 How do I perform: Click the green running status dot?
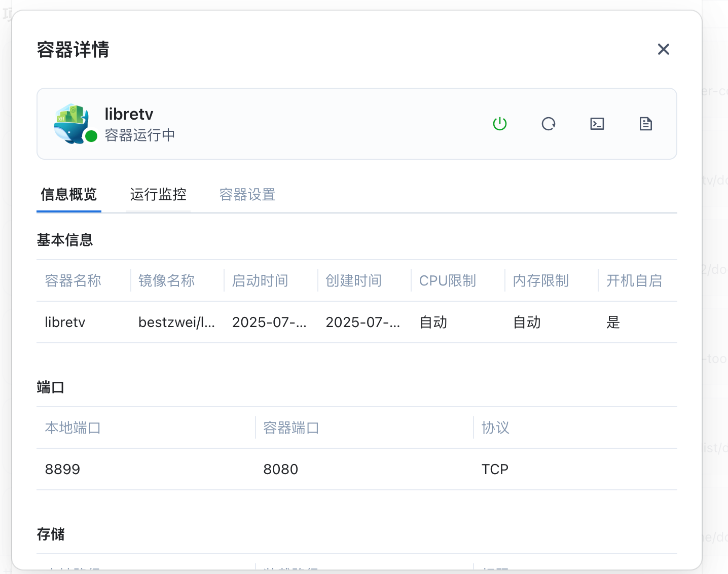[91, 136]
